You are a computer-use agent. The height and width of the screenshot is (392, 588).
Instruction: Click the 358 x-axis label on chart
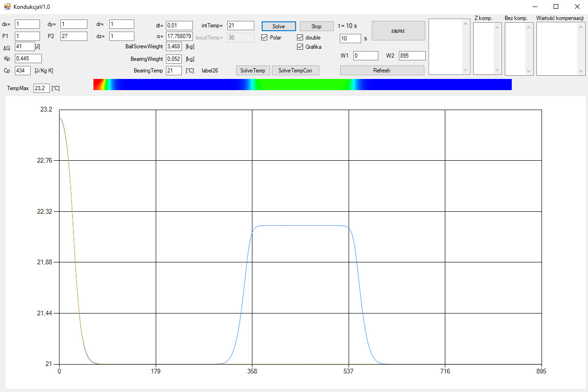point(252,371)
